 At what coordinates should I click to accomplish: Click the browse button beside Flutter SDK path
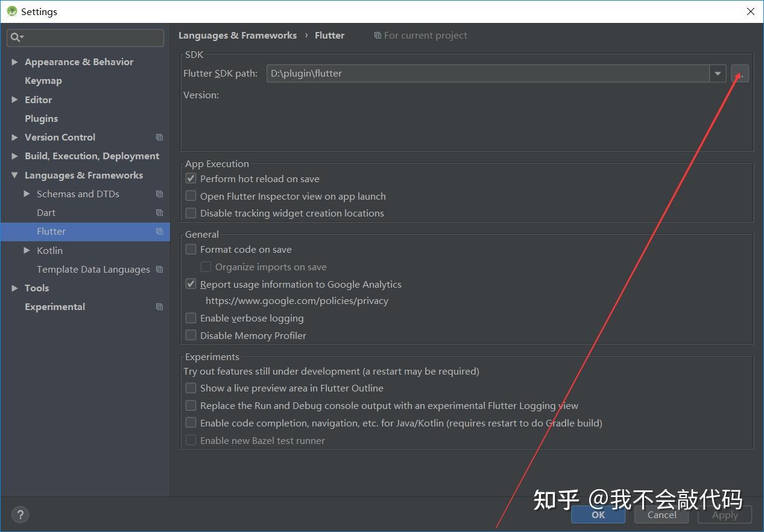click(x=739, y=73)
